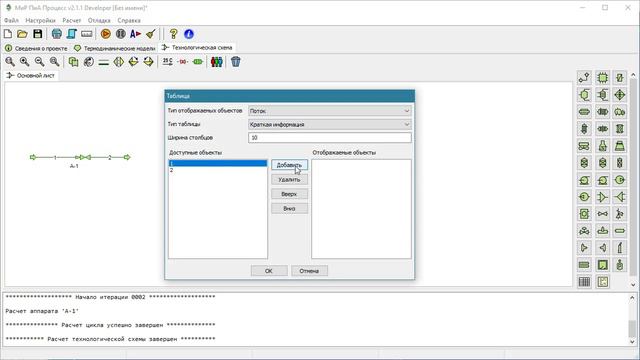Start the calculation with the orange play icon
This screenshot has width=640, height=360.
[106, 34]
